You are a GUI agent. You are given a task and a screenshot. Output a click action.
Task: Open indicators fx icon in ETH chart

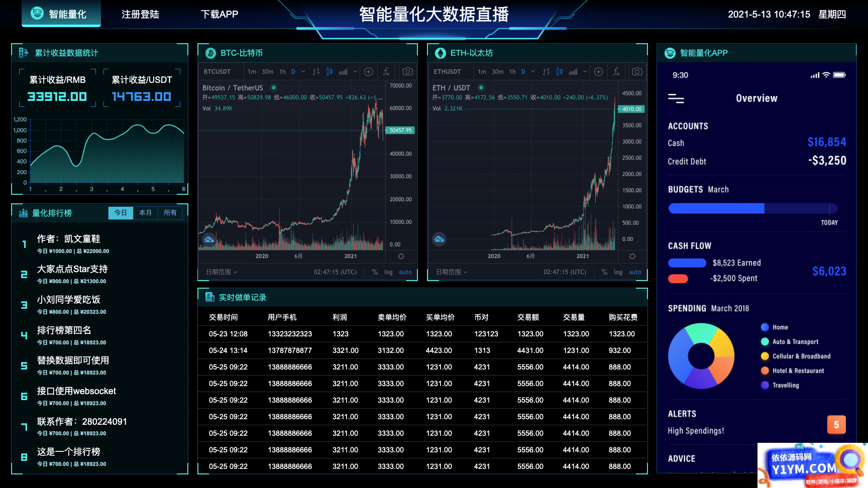click(616, 72)
